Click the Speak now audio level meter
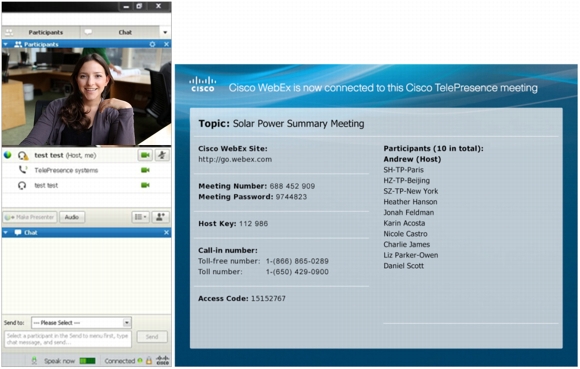The width and height of the screenshot is (580, 369). coord(88,360)
